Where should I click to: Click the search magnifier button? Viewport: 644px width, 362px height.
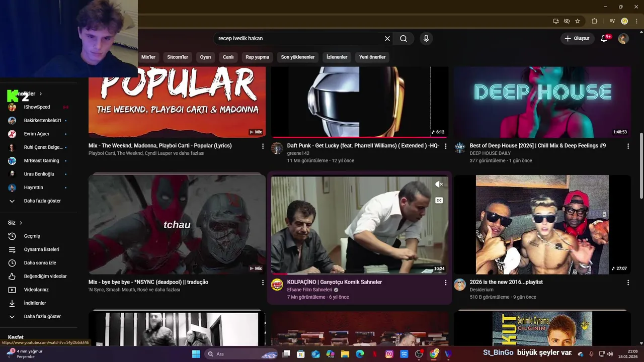coord(404,38)
